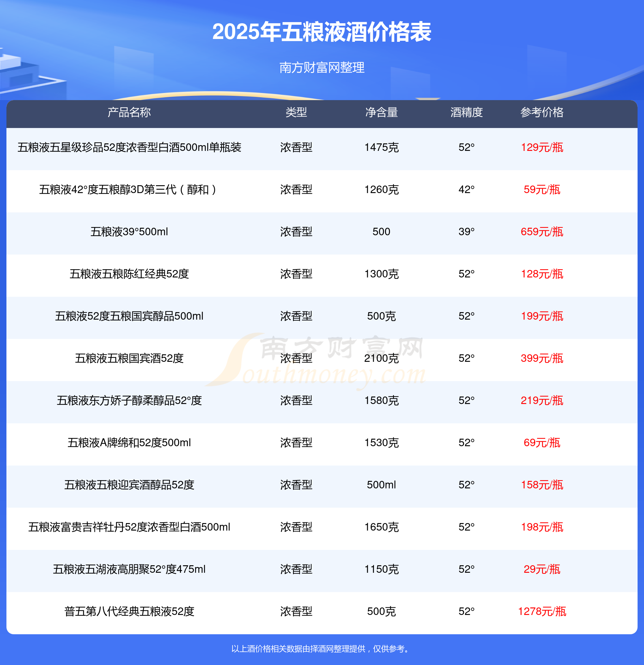Image resolution: width=644 pixels, height=665 pixels.
Task: Click the title 2025年五粮液酒价格表
Action: [x=322, y=32]
